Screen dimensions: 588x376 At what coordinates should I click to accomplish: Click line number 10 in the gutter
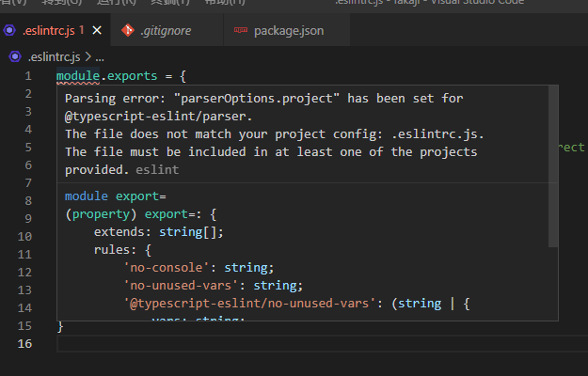[24, 237]
